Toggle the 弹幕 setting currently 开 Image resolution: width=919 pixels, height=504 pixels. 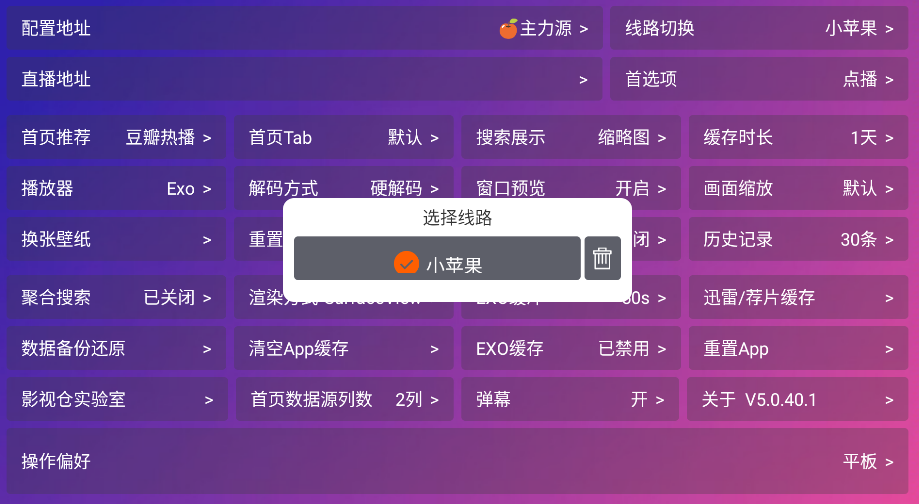pyautogui.click(x=570, y=399)
